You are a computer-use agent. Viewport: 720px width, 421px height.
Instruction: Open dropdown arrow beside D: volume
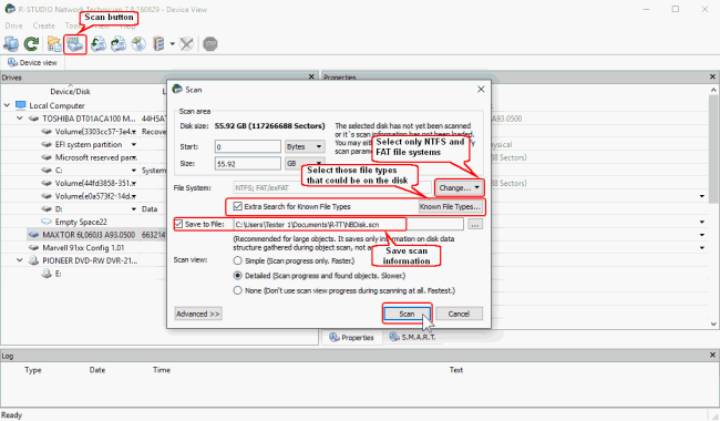134,209
